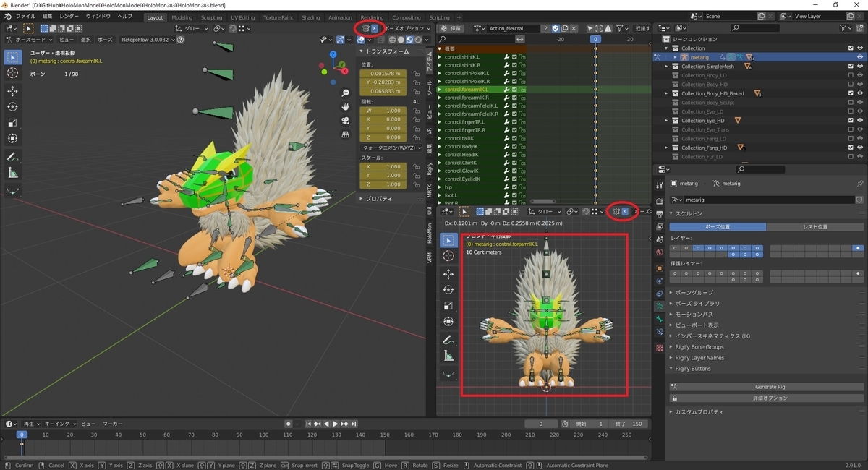
Task: Open the ファイル menu
Action: (x=25, y=16)
